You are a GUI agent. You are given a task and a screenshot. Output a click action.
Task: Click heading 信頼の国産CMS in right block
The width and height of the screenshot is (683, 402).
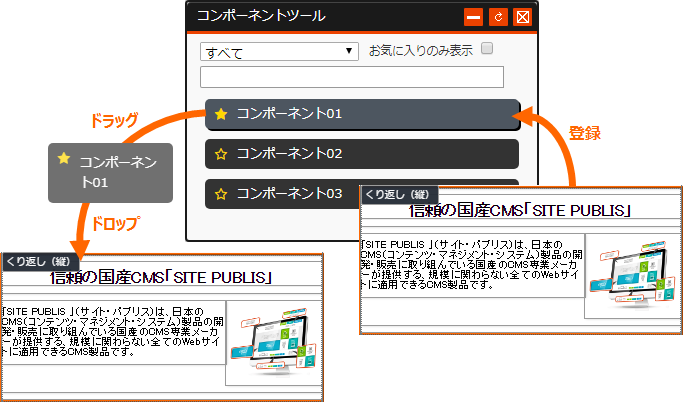point(519,211)
